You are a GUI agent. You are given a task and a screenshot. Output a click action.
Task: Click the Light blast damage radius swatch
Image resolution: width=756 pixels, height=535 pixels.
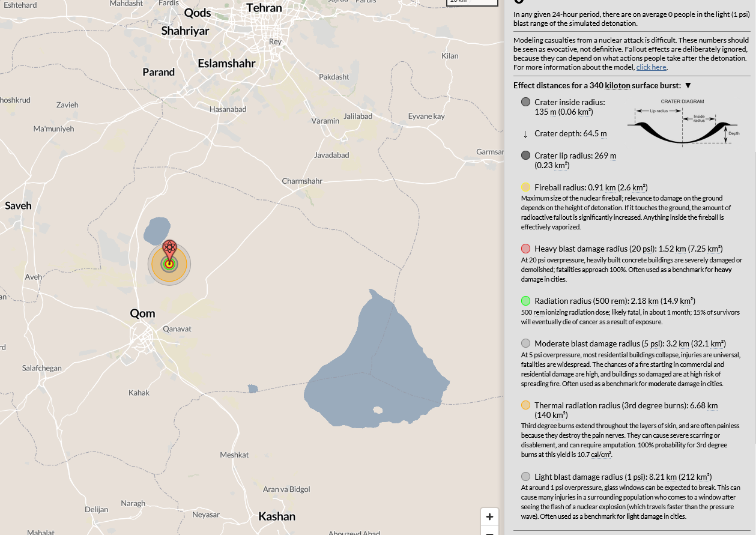pos(526,477)
